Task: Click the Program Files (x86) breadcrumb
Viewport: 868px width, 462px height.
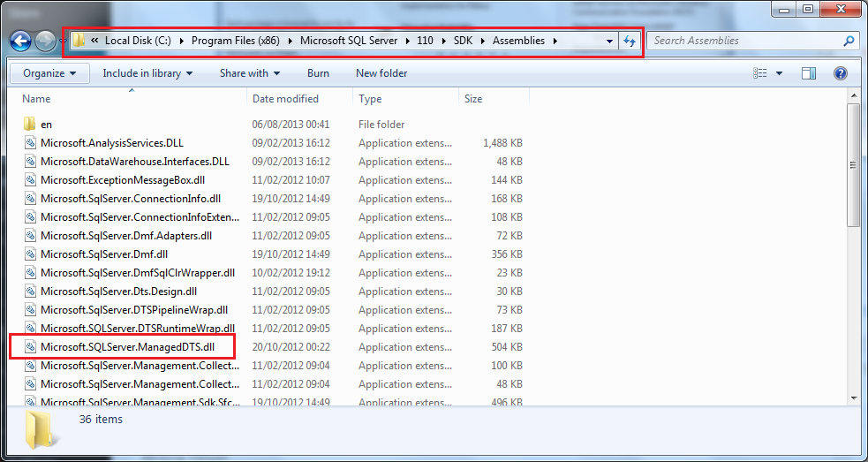Action: (x=231, y=41)
